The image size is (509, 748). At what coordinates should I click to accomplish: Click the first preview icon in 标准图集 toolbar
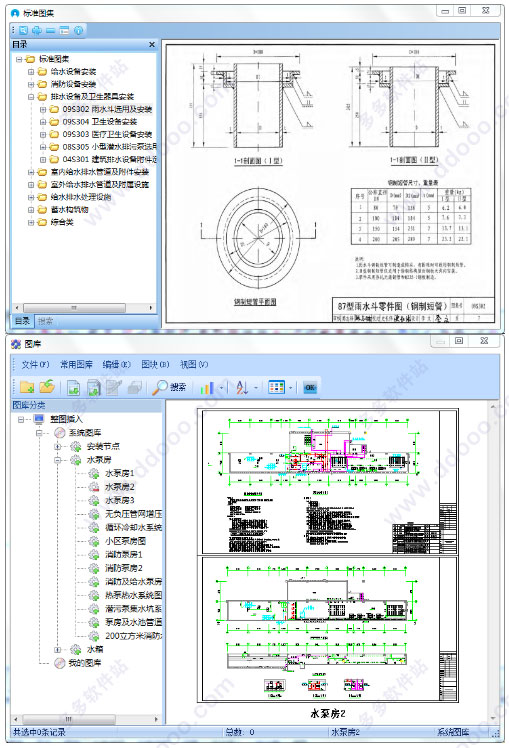[23, 31]
